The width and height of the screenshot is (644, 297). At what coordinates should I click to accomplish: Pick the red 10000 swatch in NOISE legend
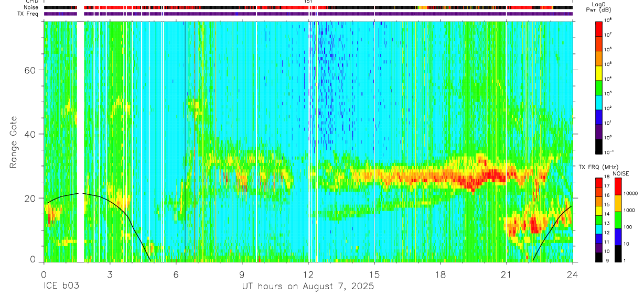pyautogui.click(x=618, y=186)
